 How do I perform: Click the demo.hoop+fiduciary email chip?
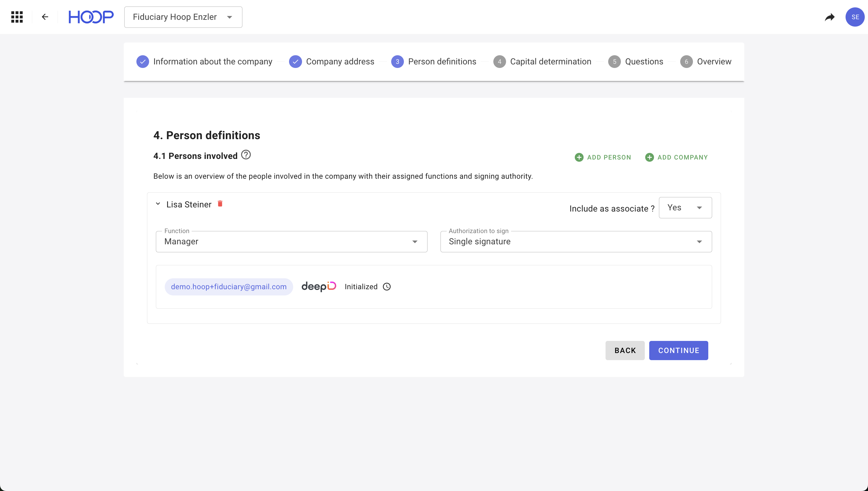(229, 287)
